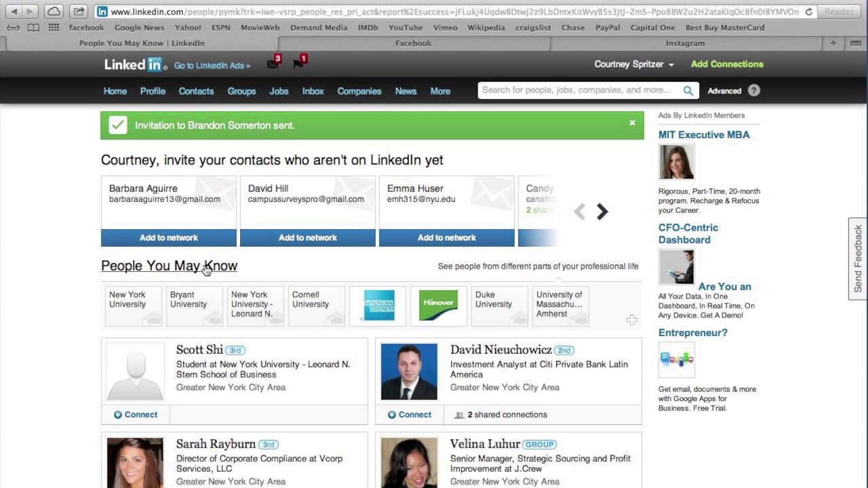The width and height of the screenshot is (868, 488).
Task: Connect with David Nieuchowicz
Action: click(410, 415)
